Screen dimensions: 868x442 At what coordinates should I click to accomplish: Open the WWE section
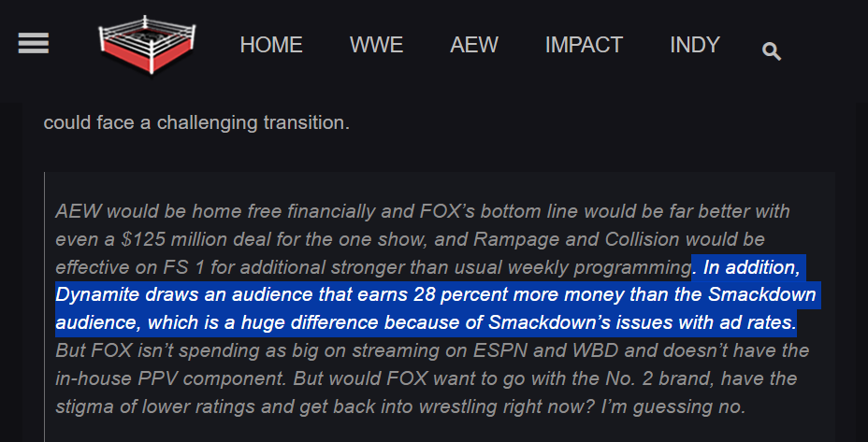click(376, 45)
